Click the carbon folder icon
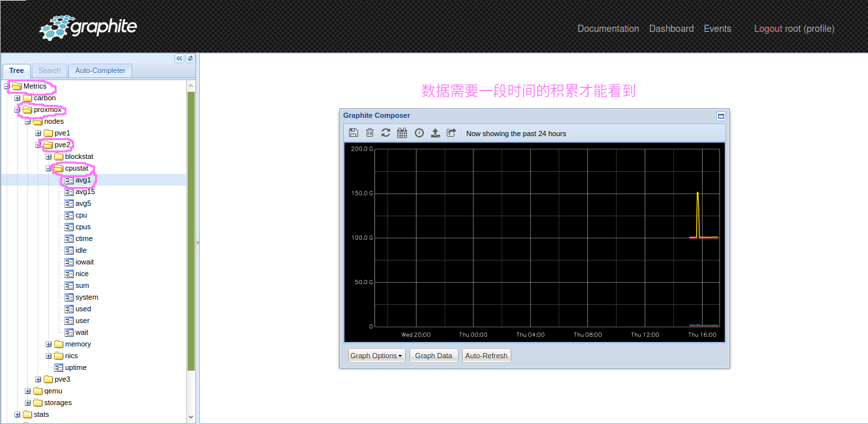868x424 pixels. pos(27,98)
